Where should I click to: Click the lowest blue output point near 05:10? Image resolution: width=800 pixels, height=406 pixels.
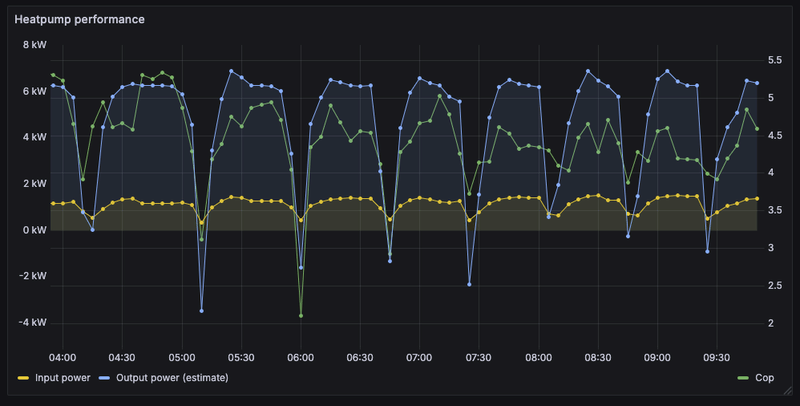[202, 311]
